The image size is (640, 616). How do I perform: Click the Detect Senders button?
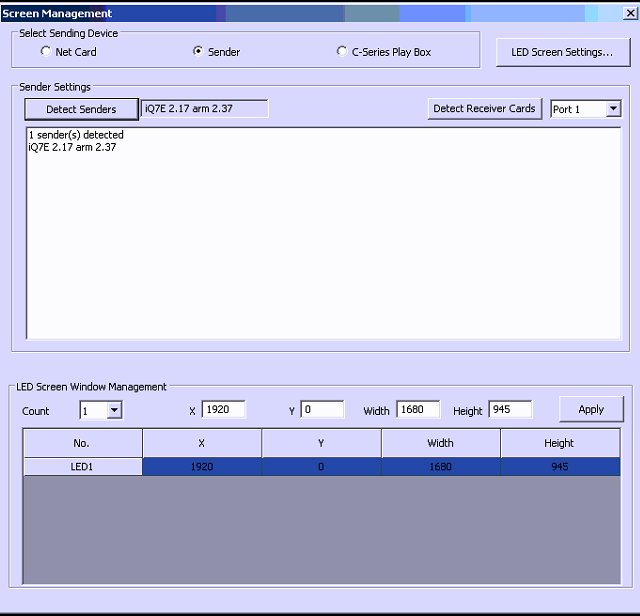tap(81, 109)
